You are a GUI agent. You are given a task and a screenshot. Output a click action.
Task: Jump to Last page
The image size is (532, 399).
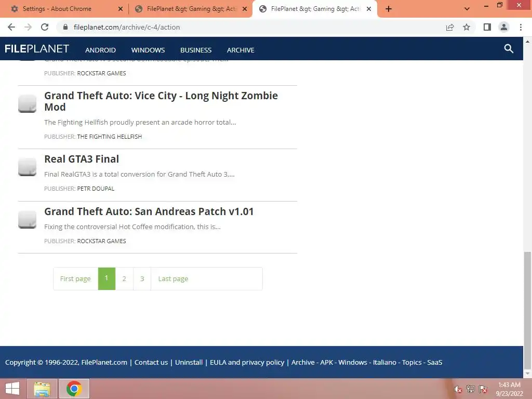point(173,278)
